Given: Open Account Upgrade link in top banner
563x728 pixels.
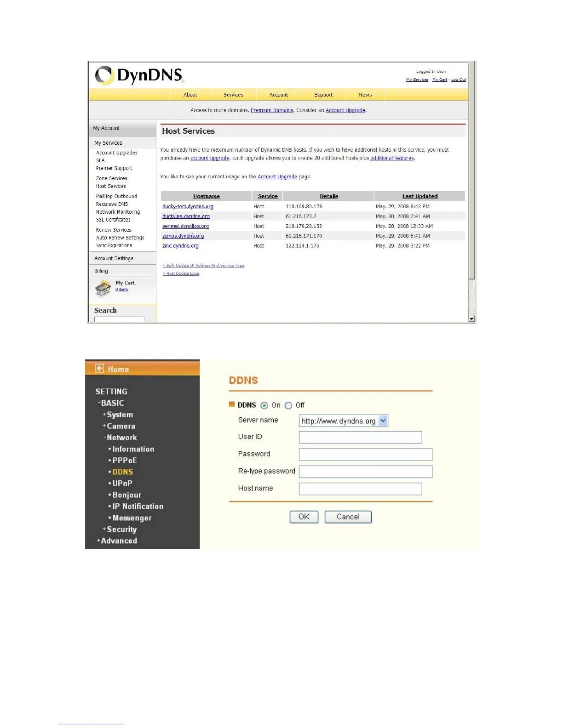Looking at the screenshot, I should [345, 110].
